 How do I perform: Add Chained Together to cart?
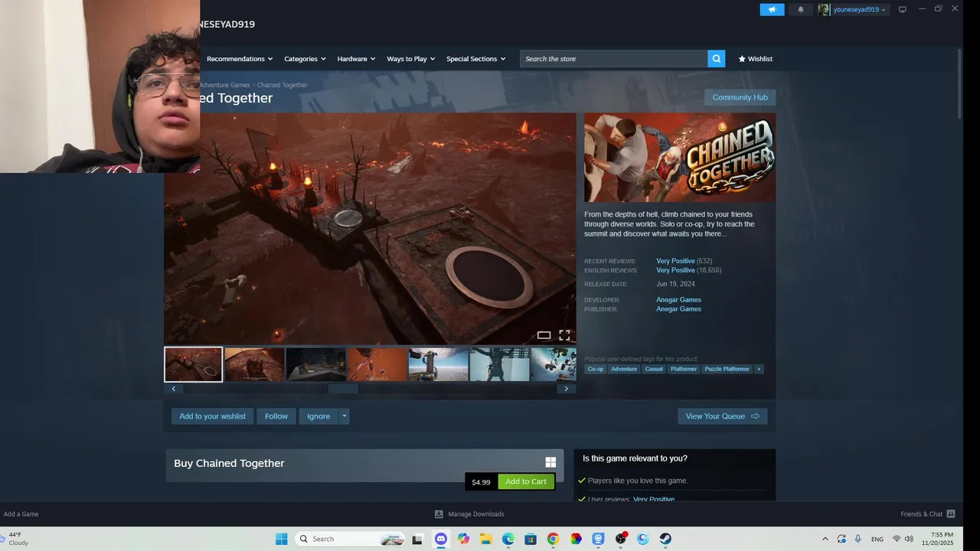[526, 481]
